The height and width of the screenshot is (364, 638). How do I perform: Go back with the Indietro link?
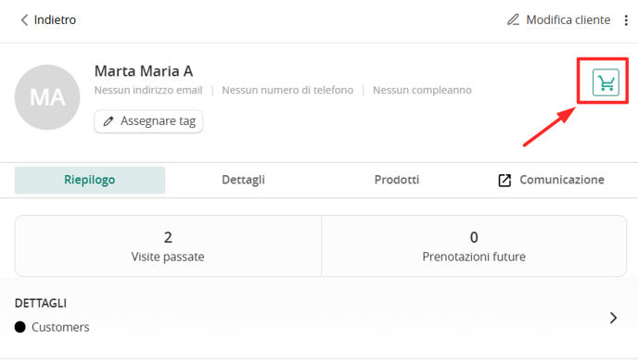click(48, 19)
